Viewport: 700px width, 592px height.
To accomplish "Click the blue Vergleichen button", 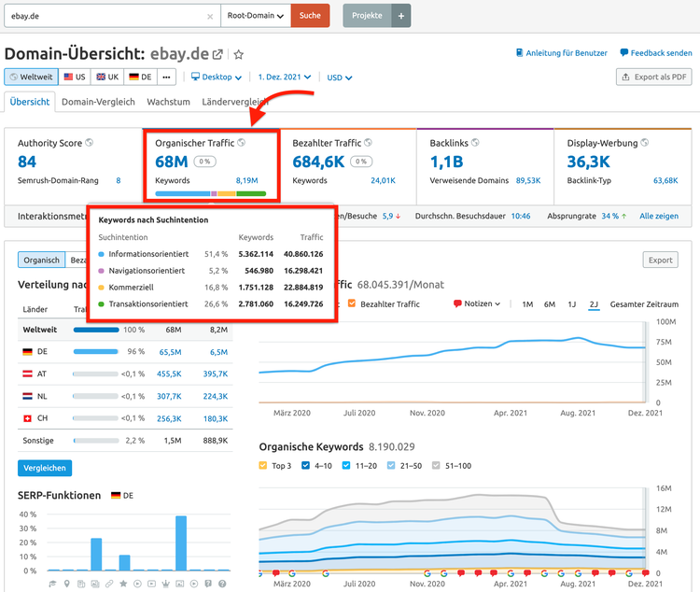I will coord(45,468).
